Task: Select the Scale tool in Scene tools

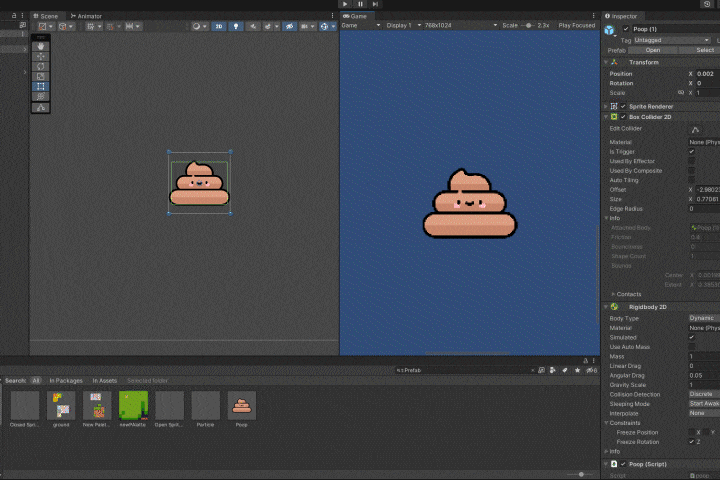Action: tap(41, 76)
